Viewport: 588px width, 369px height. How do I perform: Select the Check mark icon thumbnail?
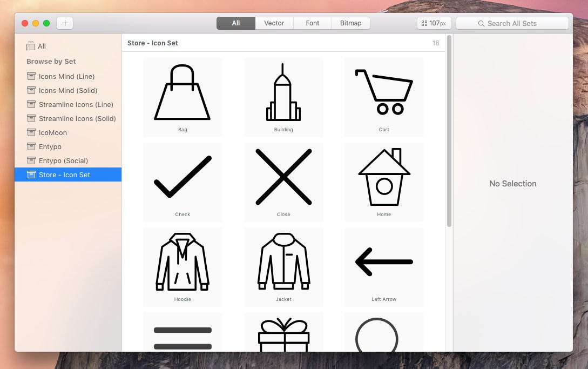[x=183, y=182]
